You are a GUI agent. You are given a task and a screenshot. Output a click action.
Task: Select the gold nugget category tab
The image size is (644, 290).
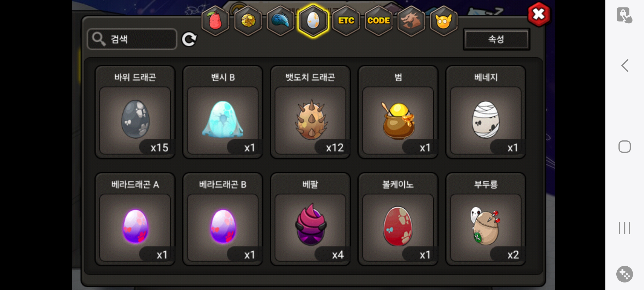pos(248,21)
